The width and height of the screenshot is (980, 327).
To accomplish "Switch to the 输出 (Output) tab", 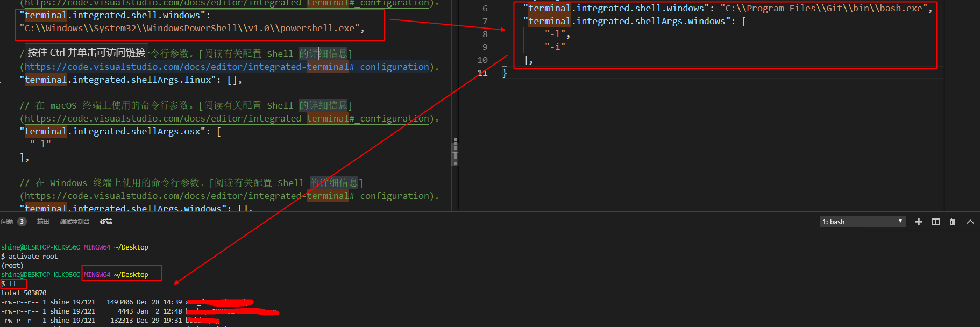I will coord(43,222).
